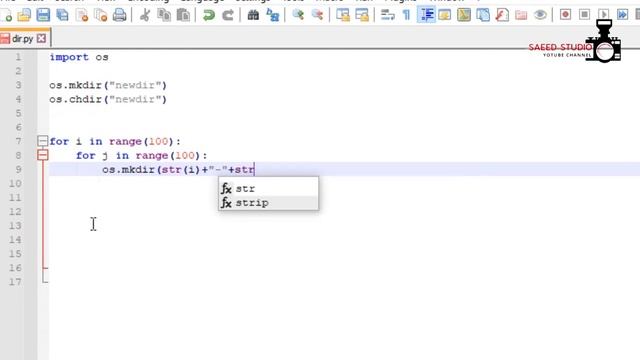The width and height of the screenshot is (640, 360).
Task: Paste clipboard contents using the toolbar icon
Action: pyautogui.click(x=183, y=15)
